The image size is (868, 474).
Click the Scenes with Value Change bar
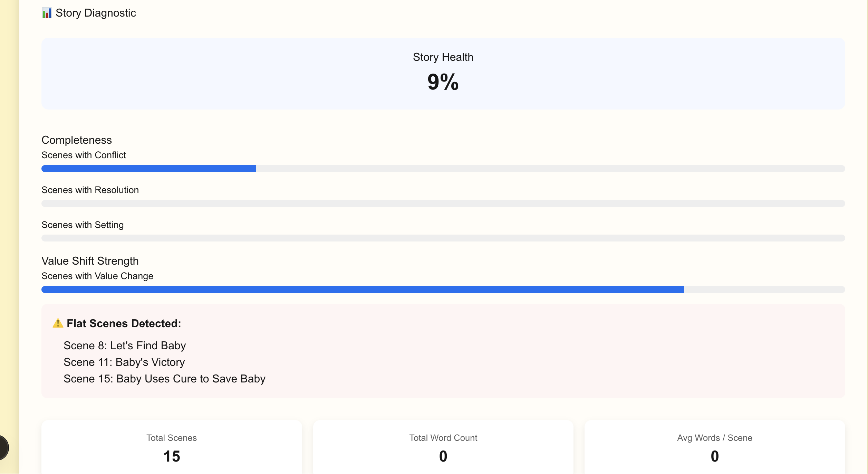click(x=443, y=290)
